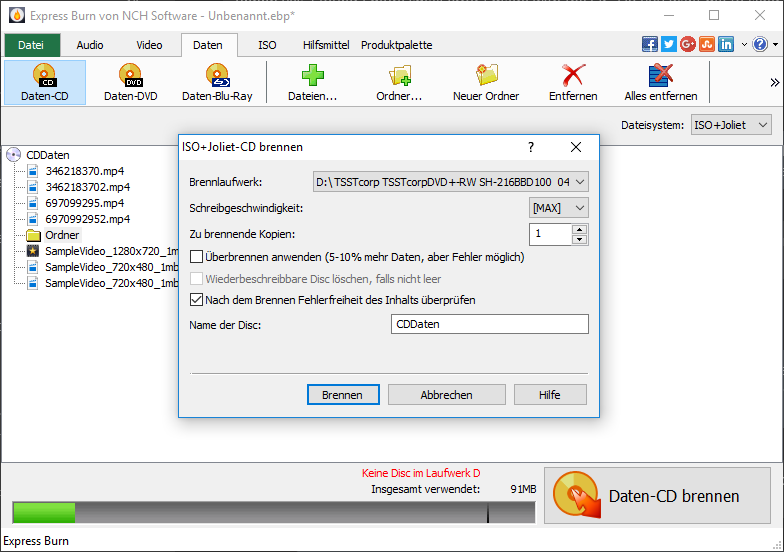Uncheck Nach dem Brennen Fehlerfreiheit überprüfen
Viewport: 784px width, 552px height.
pos(196,300)
